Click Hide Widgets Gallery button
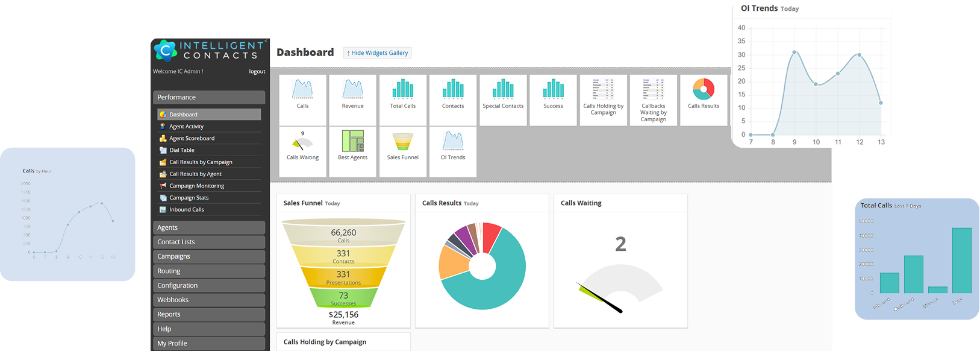 pyautogui.click(x=378, y=53)
